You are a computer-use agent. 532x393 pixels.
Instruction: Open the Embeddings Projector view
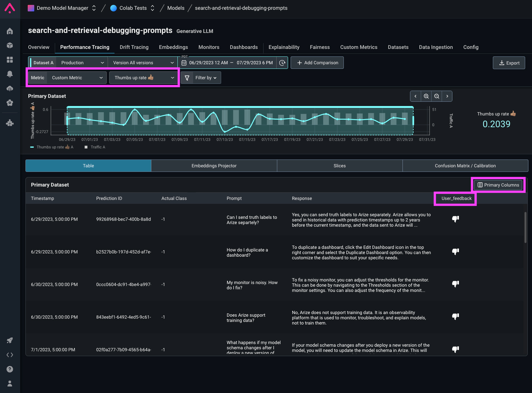tap(214, 166)
